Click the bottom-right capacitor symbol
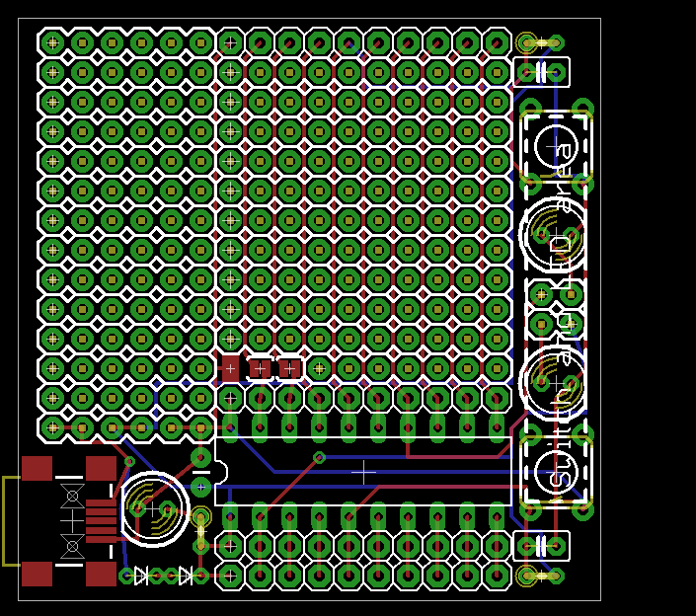The image size is (696, 616). pyautogui.click(x=541, y=546)
